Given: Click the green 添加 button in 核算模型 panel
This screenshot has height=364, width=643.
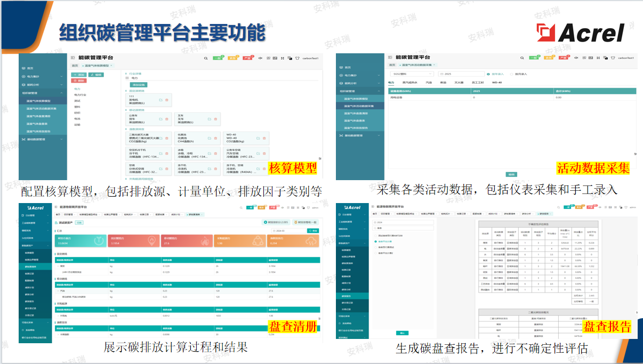Looking at the screenshot, I should point(79,75).
